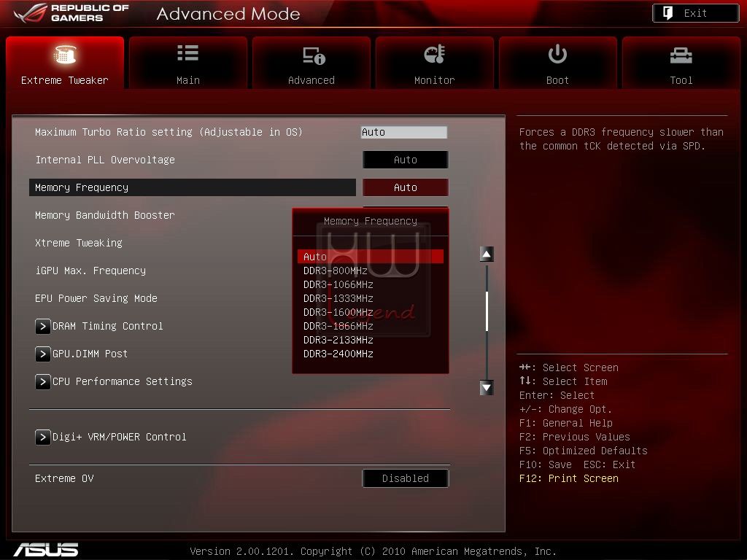
Task: Open the Tool tab
Action: [681, 63]
